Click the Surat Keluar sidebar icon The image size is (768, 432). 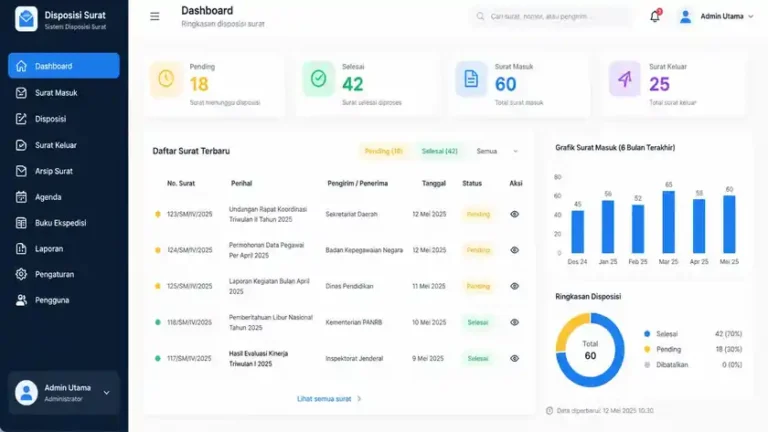[x=21, y=145]
